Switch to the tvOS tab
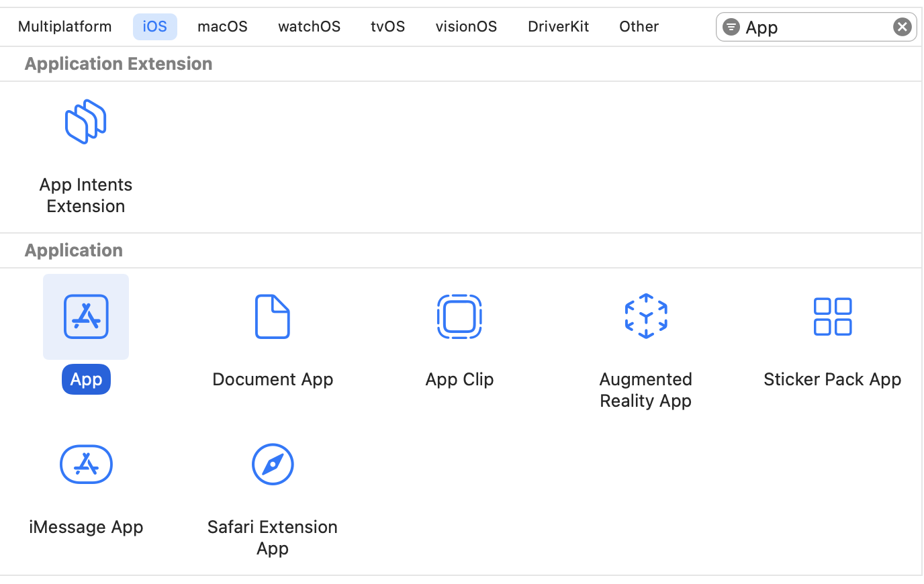This screenshot has width=924, height=584. (388, 27)
